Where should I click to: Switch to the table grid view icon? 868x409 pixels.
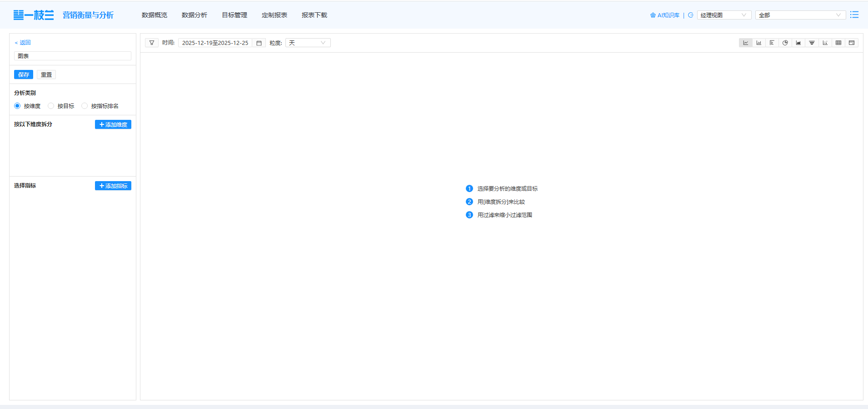coord(838,43)
